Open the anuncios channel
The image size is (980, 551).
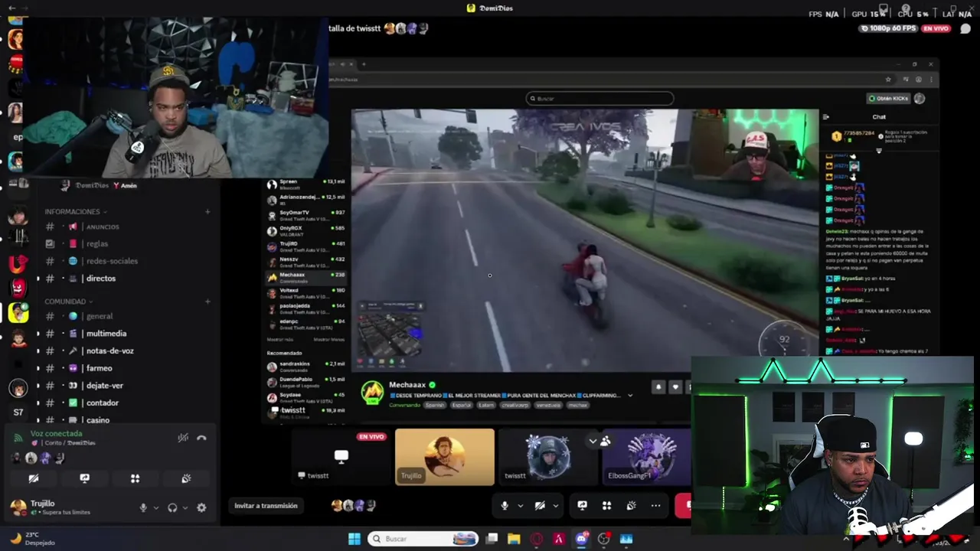pos(127,227)
